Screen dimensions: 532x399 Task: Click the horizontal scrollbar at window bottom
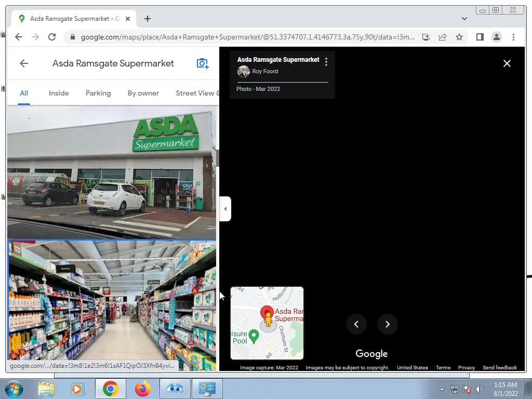coord(262,375)
